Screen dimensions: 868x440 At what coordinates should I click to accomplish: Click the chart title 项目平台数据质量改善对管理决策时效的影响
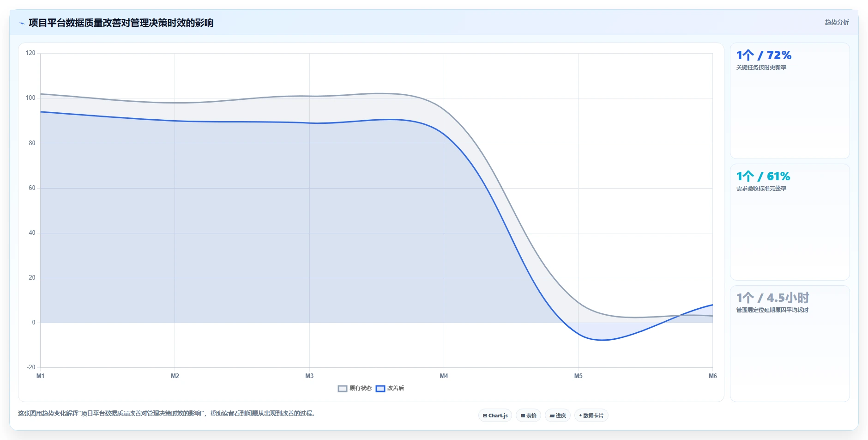[x=121, y=23]
